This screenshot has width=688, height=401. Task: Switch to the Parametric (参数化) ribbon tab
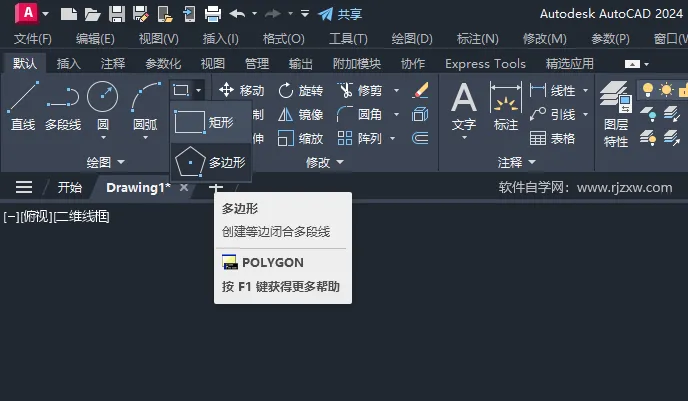tap(163, 64)
